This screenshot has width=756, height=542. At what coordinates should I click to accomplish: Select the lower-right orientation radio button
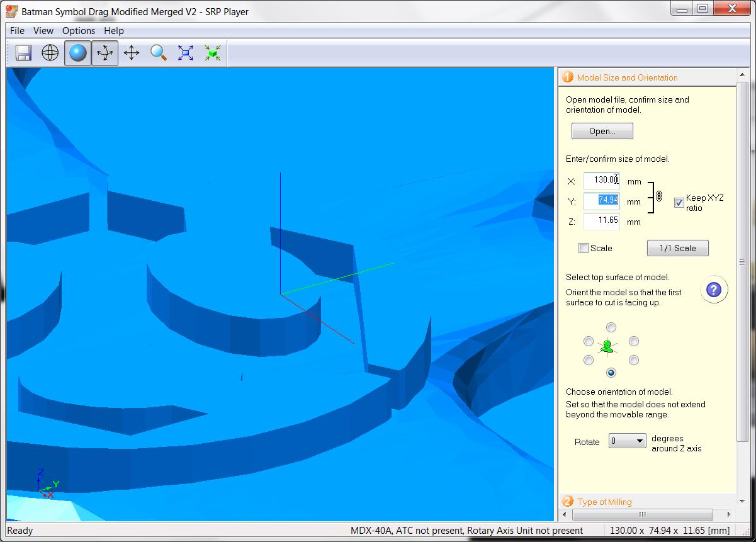pyautogui.click(x=634, y=360)
